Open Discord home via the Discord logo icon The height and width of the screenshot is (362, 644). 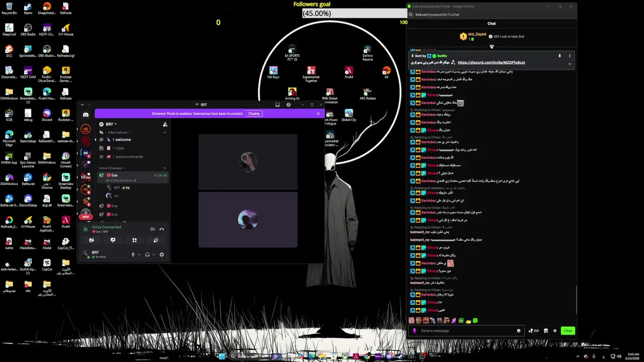[86, 115]
